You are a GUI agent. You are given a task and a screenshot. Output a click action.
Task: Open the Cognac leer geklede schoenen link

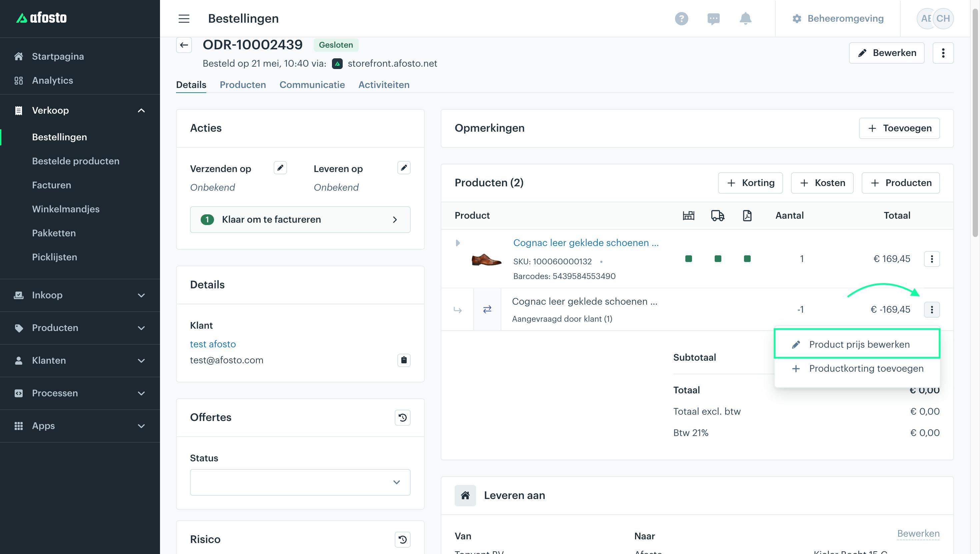586,243
